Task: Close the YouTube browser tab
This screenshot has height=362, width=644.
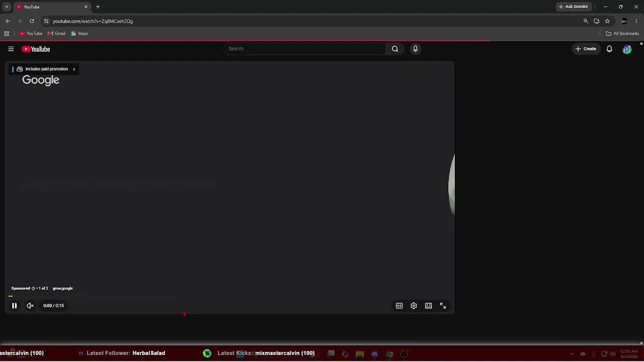Action: 86,7
